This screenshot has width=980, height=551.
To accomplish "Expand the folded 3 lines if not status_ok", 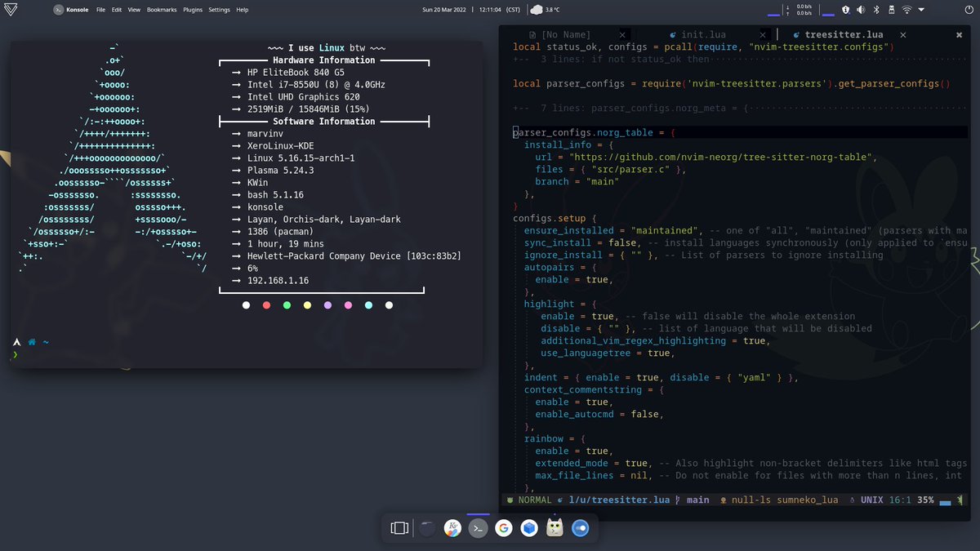I will (x=739, y=59).
